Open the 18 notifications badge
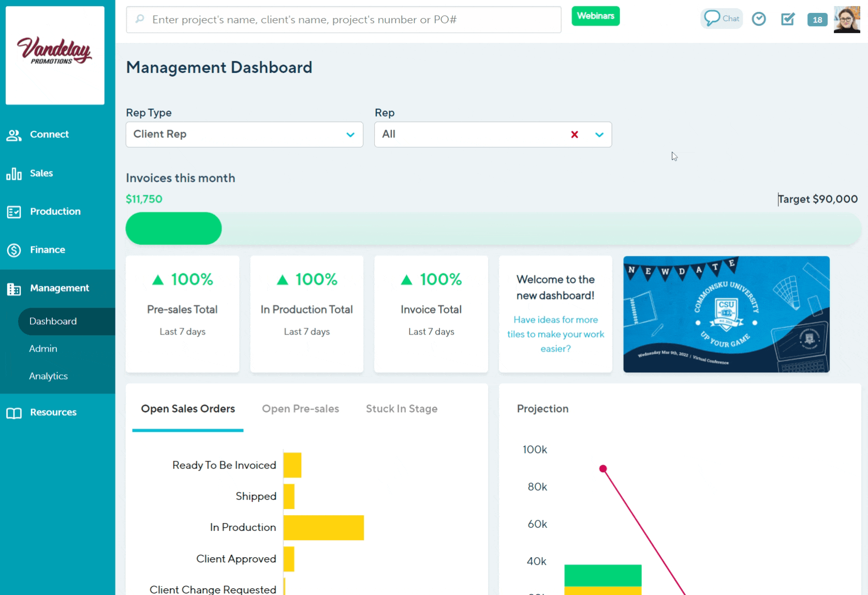868x595 pixels. click(x=817, y=20)
